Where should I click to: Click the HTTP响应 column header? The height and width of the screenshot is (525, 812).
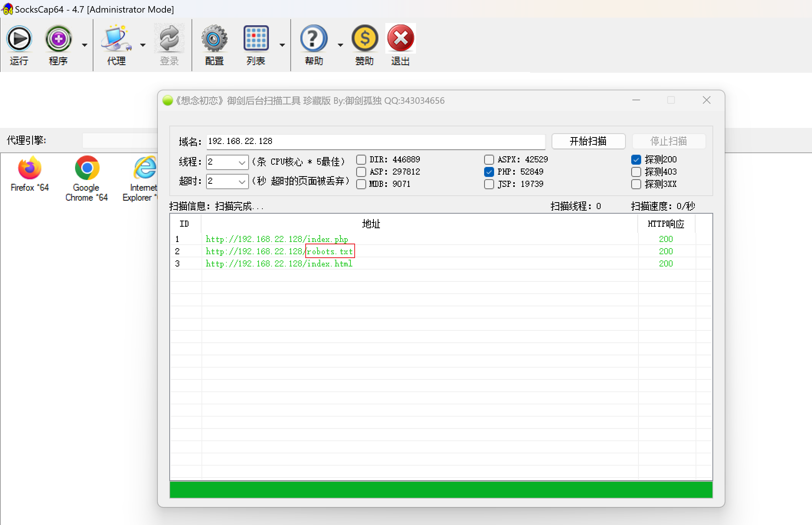[x=666, y=224]
